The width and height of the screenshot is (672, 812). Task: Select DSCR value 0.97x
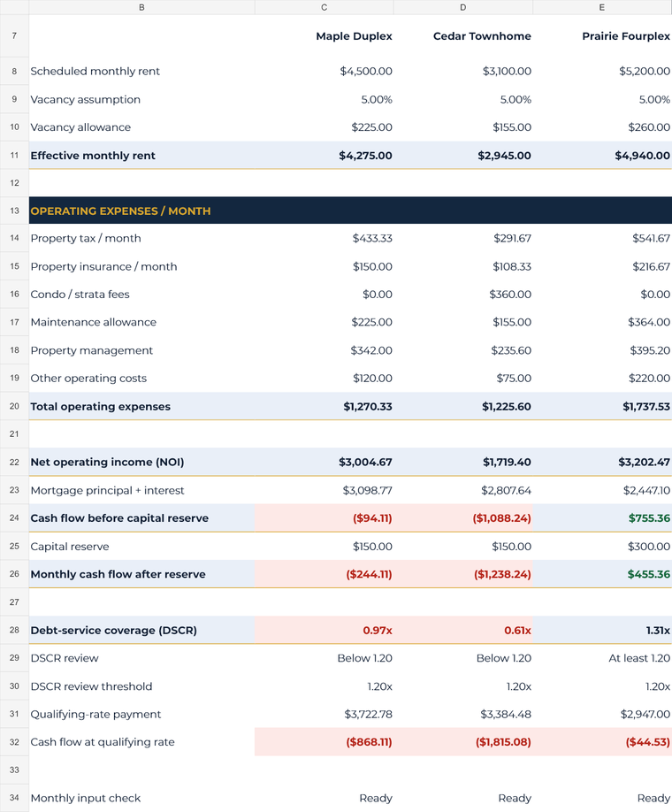(x=325, y=631)
